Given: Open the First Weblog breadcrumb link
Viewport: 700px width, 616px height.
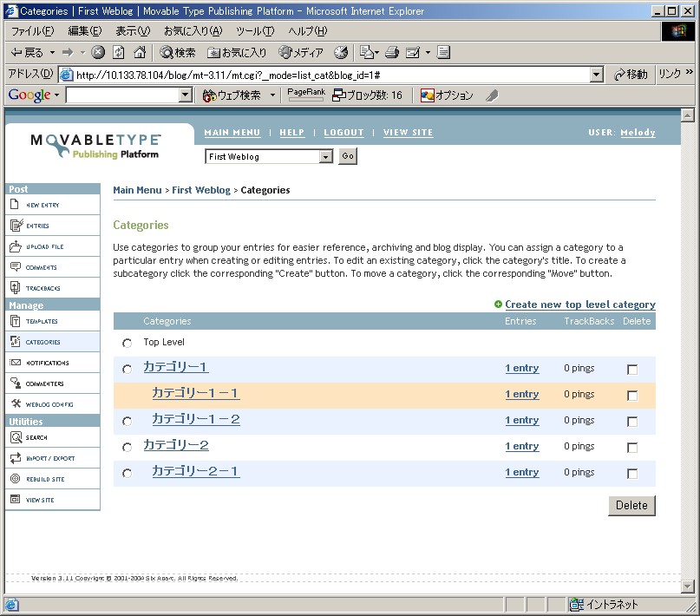Looking at the screenshot, I should 201,190.
